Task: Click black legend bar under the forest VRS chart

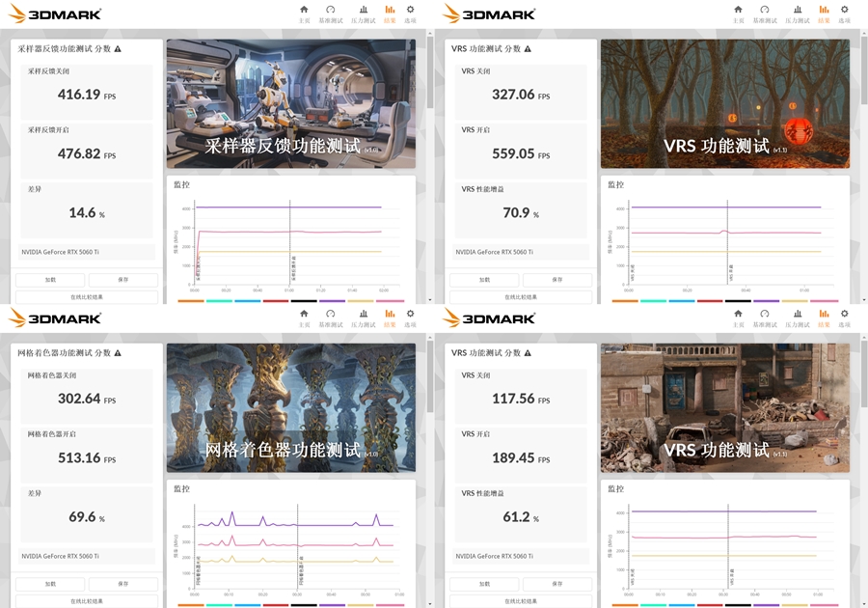Action: pos(738,301)
